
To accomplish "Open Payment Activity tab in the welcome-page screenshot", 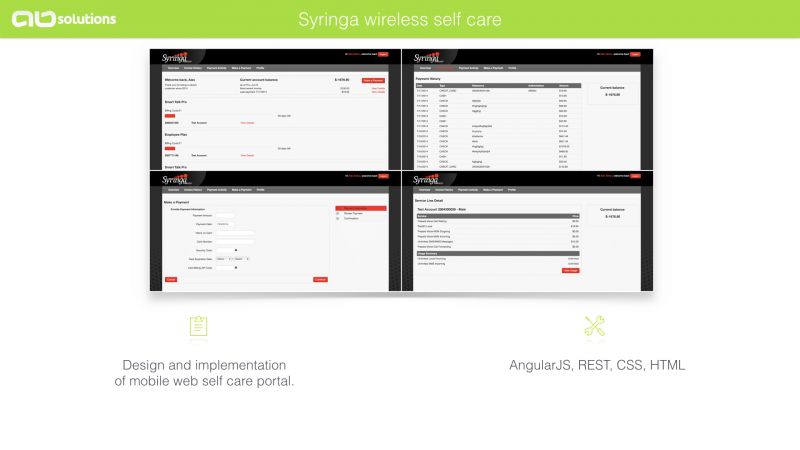I will 216,68.
